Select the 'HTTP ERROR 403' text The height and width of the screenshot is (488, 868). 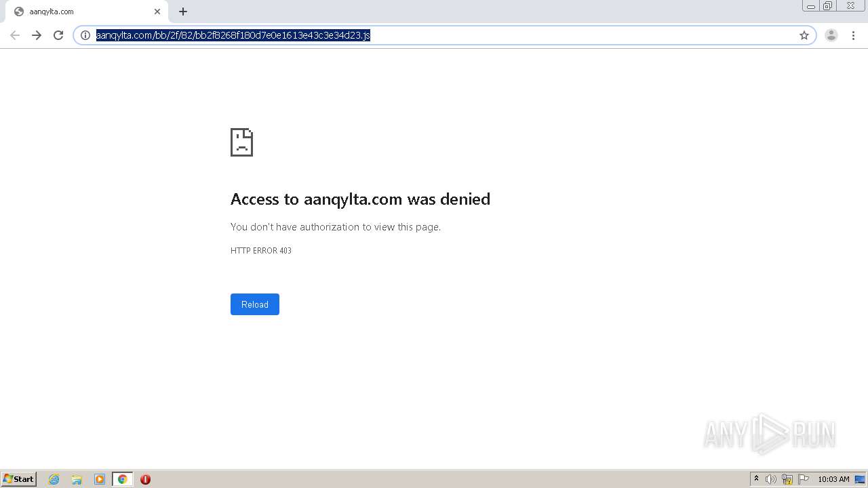point(261,251)
